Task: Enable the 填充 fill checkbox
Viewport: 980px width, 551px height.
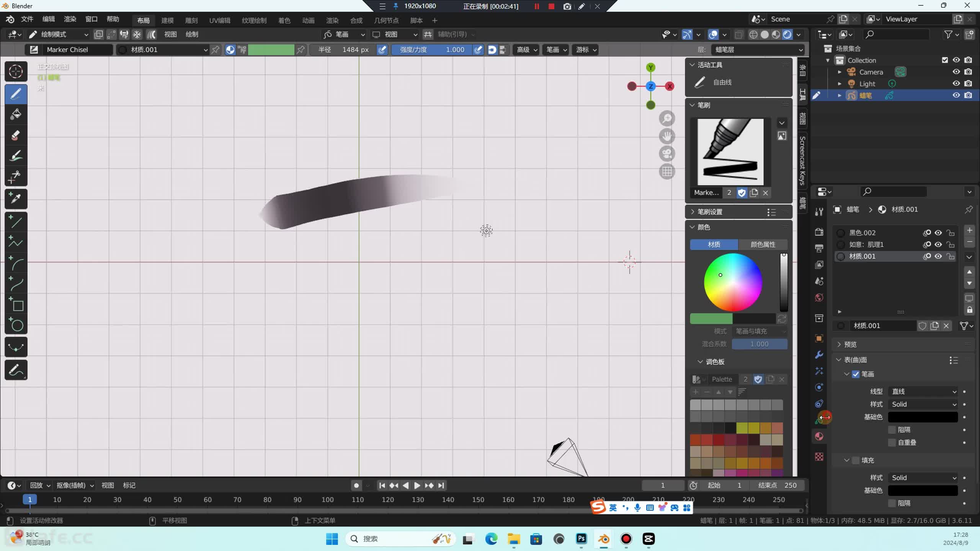Action: click(856, 460)
